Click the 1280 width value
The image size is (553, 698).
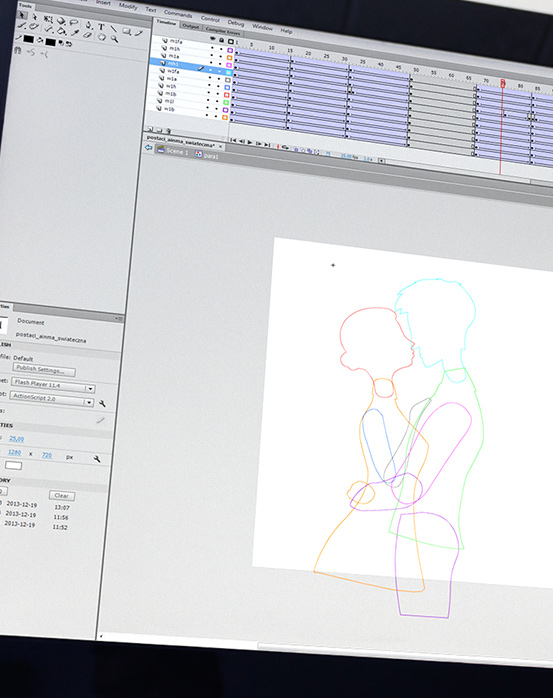pos(15,453)
